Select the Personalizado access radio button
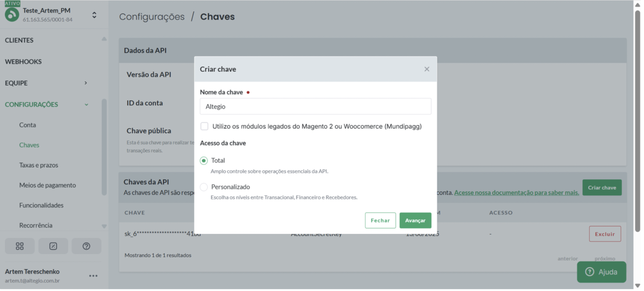 204,187
